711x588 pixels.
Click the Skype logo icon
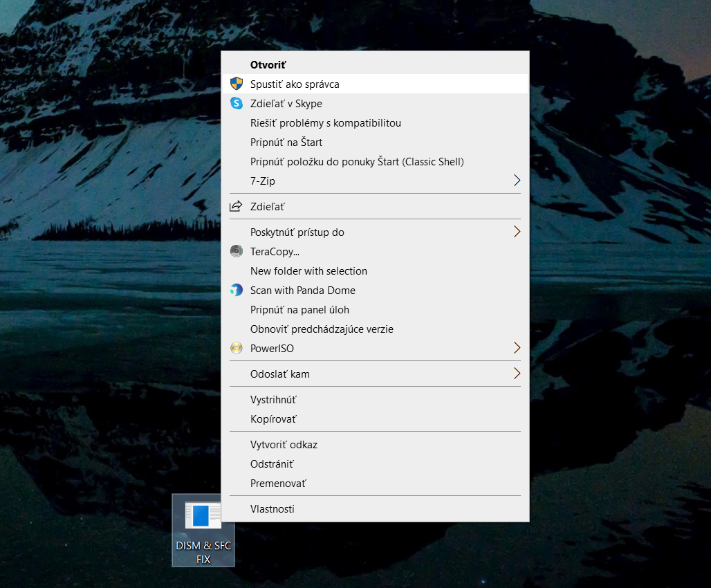click(237, 103)
